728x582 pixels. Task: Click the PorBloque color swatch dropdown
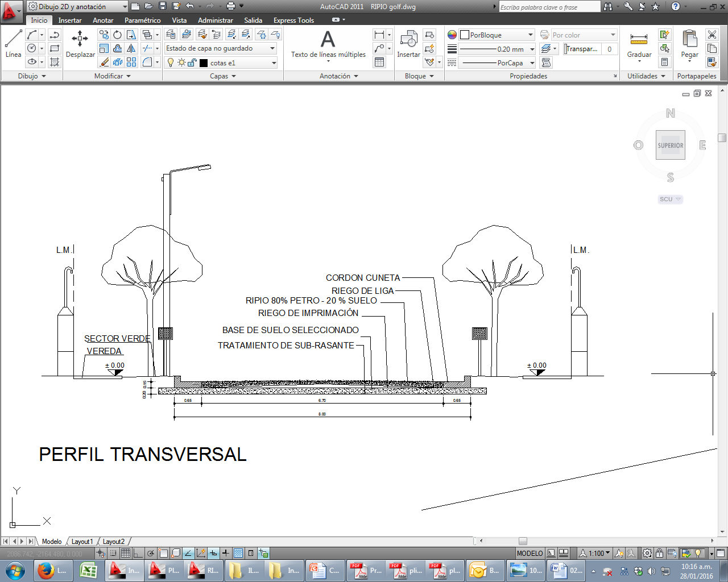pos(497,35)
